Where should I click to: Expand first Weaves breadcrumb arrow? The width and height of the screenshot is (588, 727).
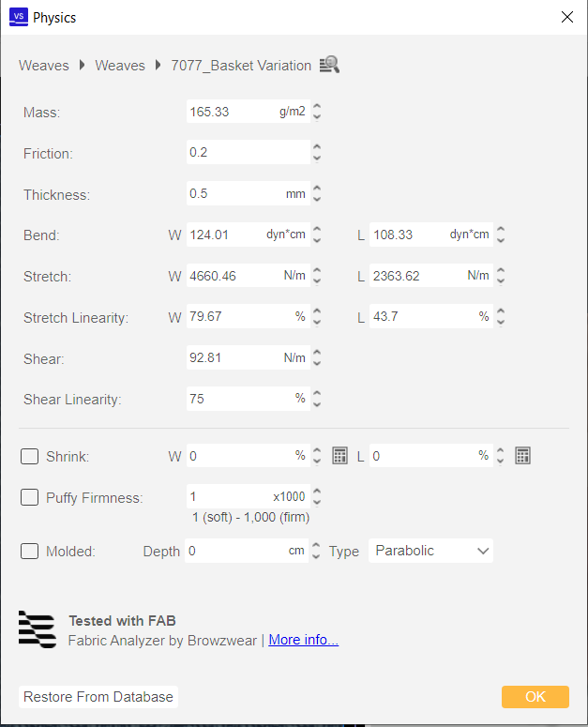click(x=82, y=65)
